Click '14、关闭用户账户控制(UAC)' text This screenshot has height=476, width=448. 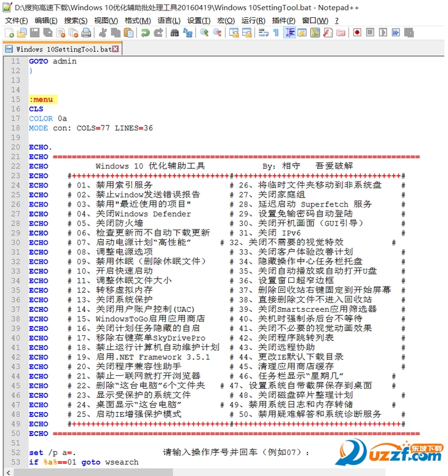coord(135,309)
